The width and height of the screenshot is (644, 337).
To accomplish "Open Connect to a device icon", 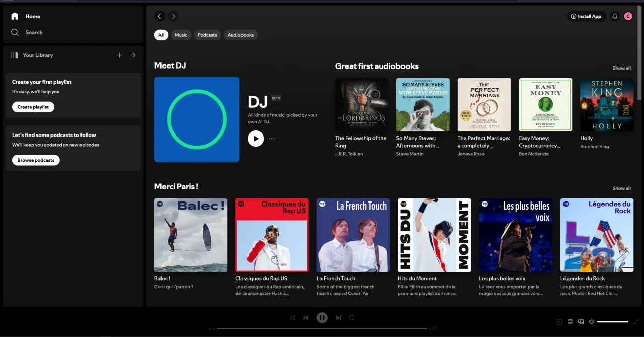I will click(x=581, y=321).
